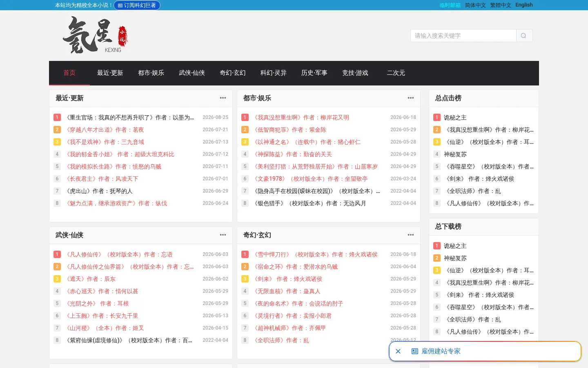The width and height of the screenshot is (588, 368).
Task: Open the 最近·更新 nav menu item
Action: click(x=110, y=73)
